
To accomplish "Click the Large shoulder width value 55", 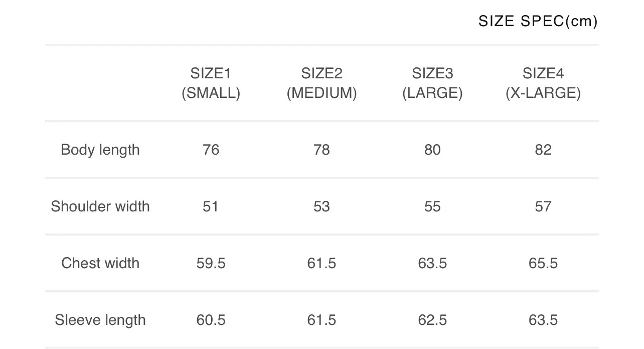I will point(432,206).
